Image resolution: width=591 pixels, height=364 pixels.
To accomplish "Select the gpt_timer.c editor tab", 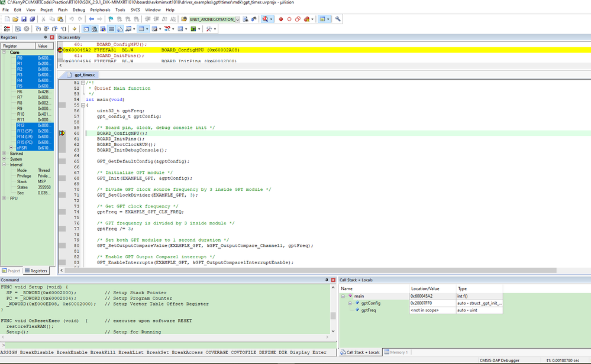I will coord(83,75).
